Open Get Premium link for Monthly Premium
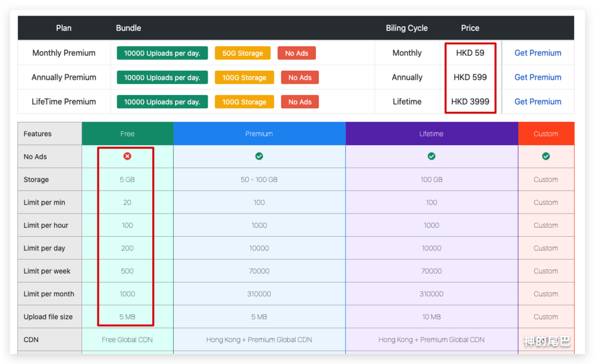The width and height of the screenshot is (595, 364). (537, 53)
